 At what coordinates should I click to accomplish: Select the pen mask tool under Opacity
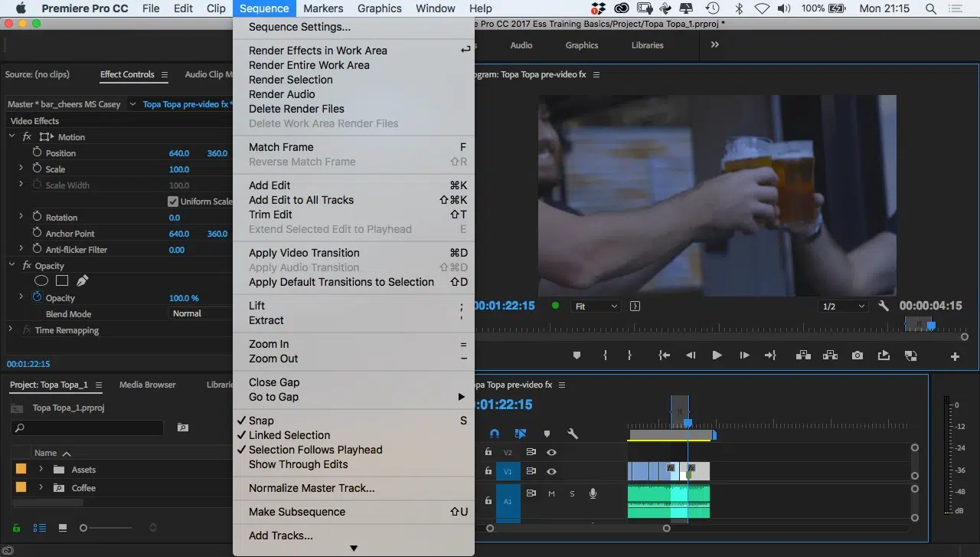coord(82,281)
